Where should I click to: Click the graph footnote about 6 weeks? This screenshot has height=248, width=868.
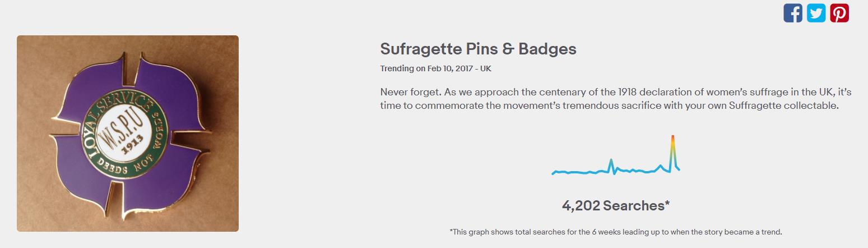615,232
